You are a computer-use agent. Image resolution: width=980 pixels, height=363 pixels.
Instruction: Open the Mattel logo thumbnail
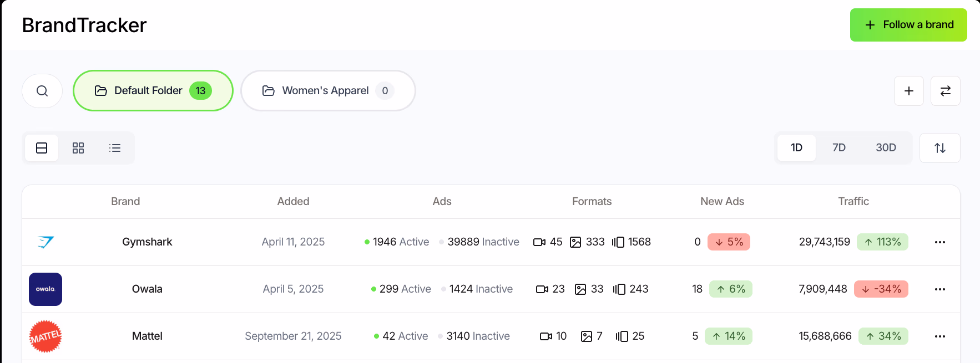click(x=46, y=336)
